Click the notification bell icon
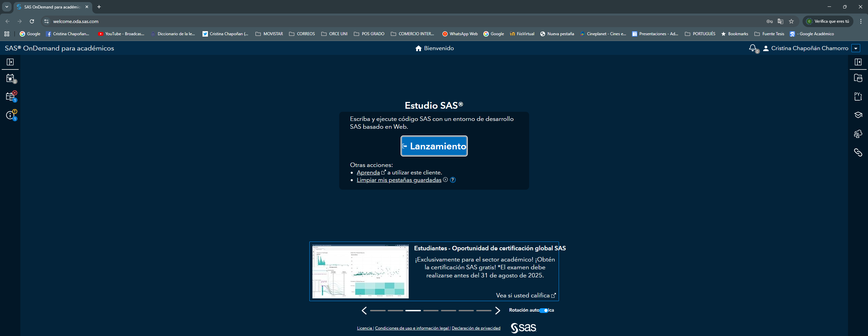Screen dimensions: 868x336 click(x=752, y=48)
